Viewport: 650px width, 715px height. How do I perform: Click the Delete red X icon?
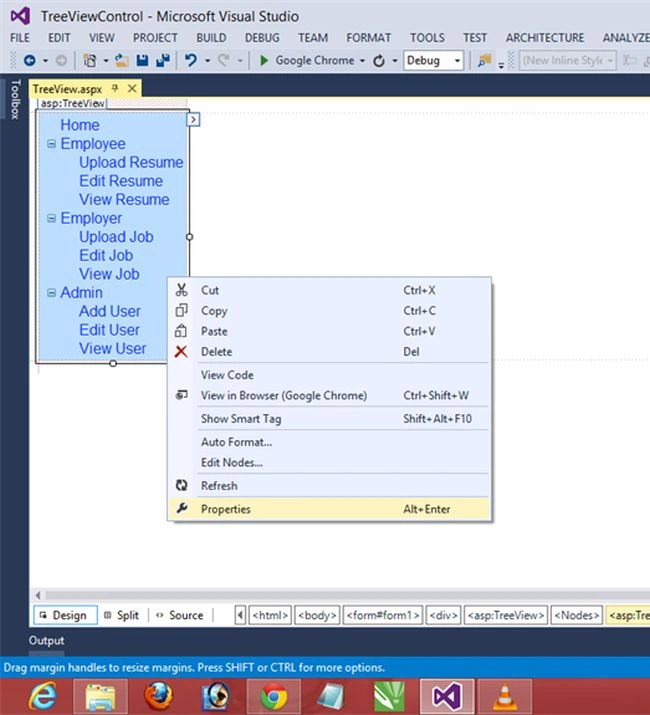181,352
